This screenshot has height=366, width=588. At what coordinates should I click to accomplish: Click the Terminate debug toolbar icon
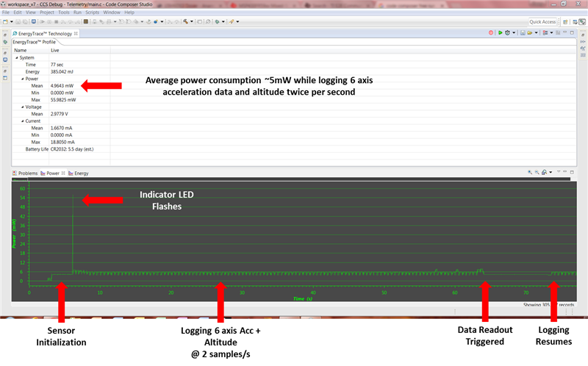57,22
